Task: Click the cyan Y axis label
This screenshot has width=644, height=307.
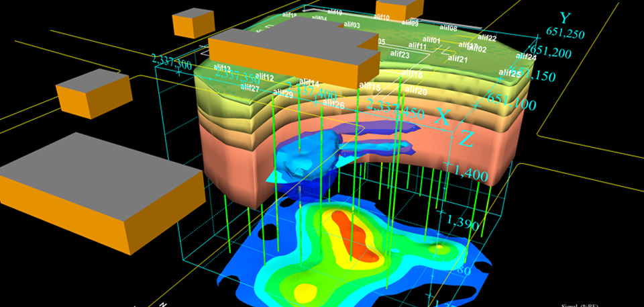Action: click(x=564, y=18)
